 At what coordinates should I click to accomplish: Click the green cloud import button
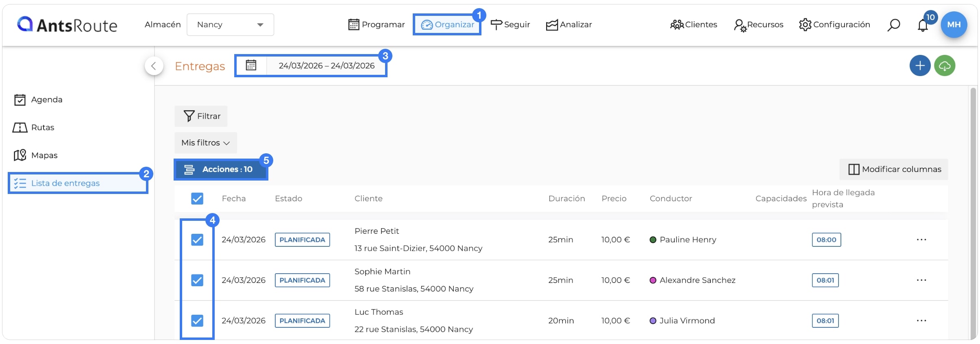tap(945, 65)
